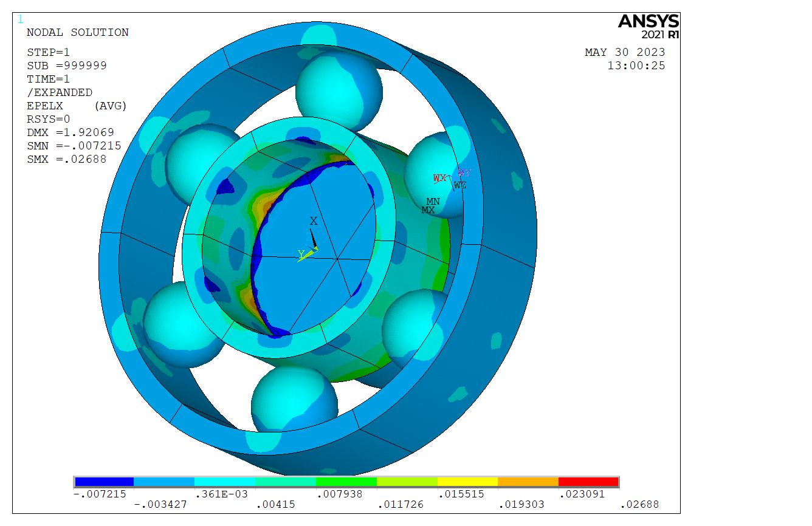Click the STEP=1 text

pyautogui.click(x=48, y=52)
